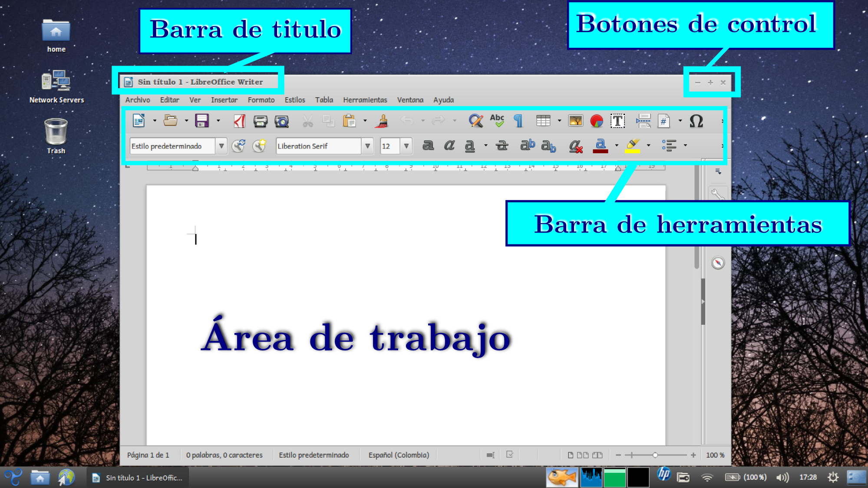Toggle underline formatting
Viewport: 868px width, 488px height.
pyautogui.click(x=469, y=146)
